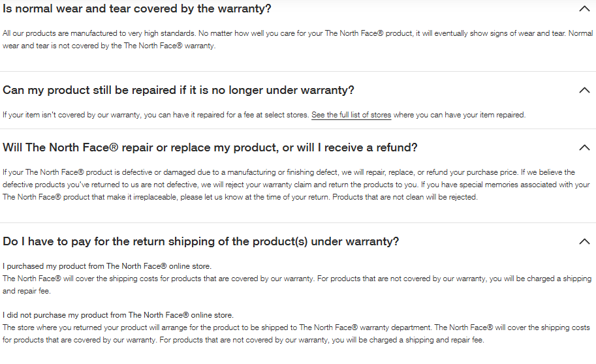Toggle 'Do I have to pay for return shipping' heading

[x=200, y=241]
